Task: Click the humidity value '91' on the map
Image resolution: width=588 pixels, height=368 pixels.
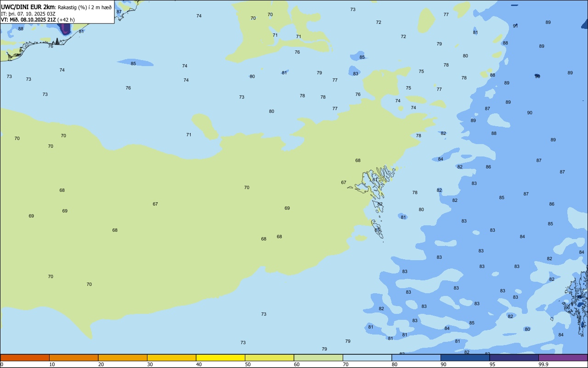Action: 515,26
